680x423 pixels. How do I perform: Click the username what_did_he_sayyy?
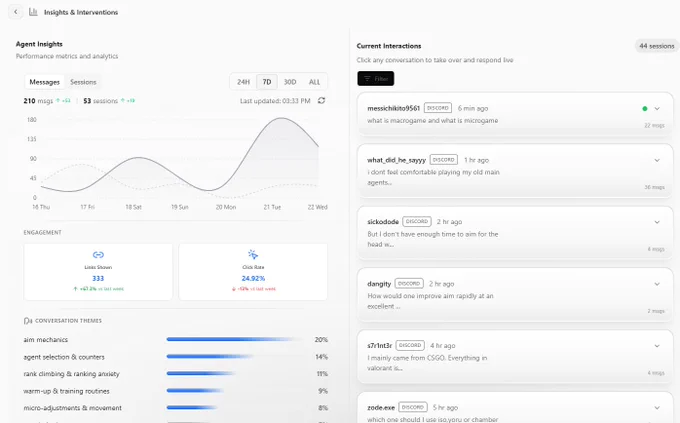(396, 160)
